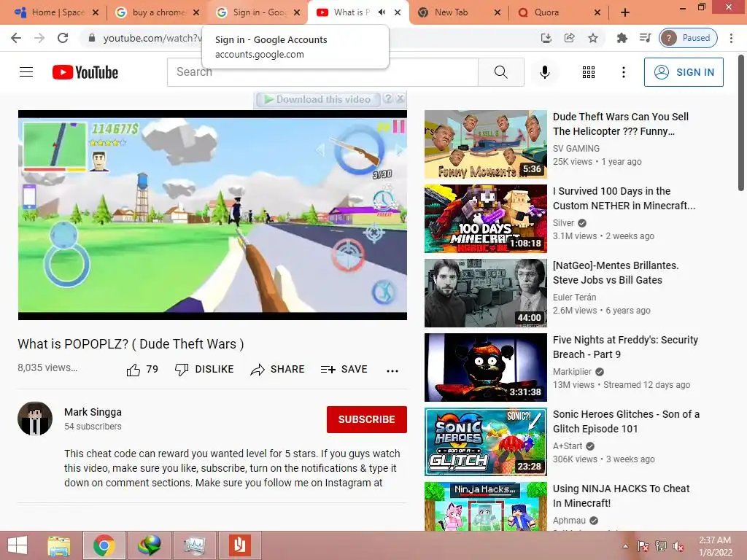Click '54 subscribers' text
This screenshot has height=560, width=747.
(93, 426)
